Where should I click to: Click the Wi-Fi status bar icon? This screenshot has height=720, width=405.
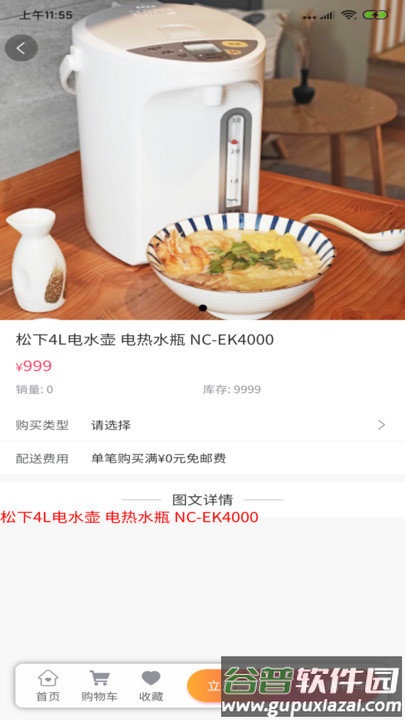click(349, 15)
